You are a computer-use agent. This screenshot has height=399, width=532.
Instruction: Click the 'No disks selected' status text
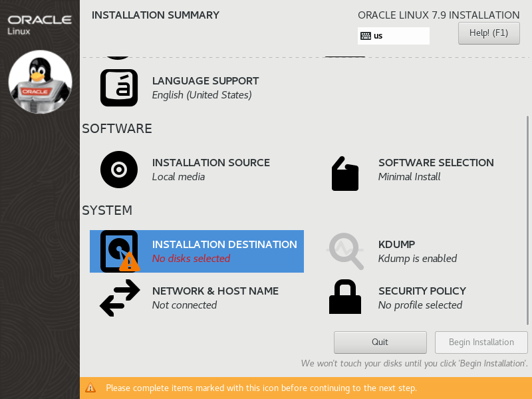(191, 259)
